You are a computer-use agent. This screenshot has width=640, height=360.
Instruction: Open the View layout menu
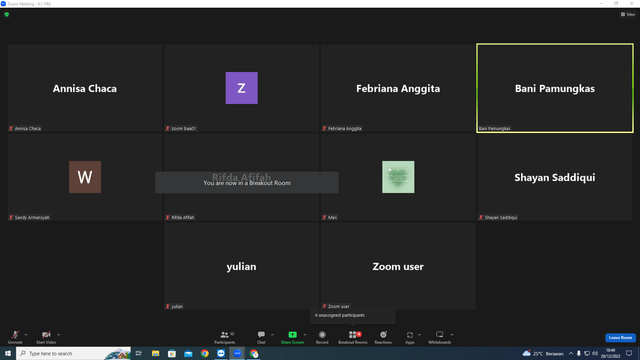pyautogui.click(x=628, y=14)
